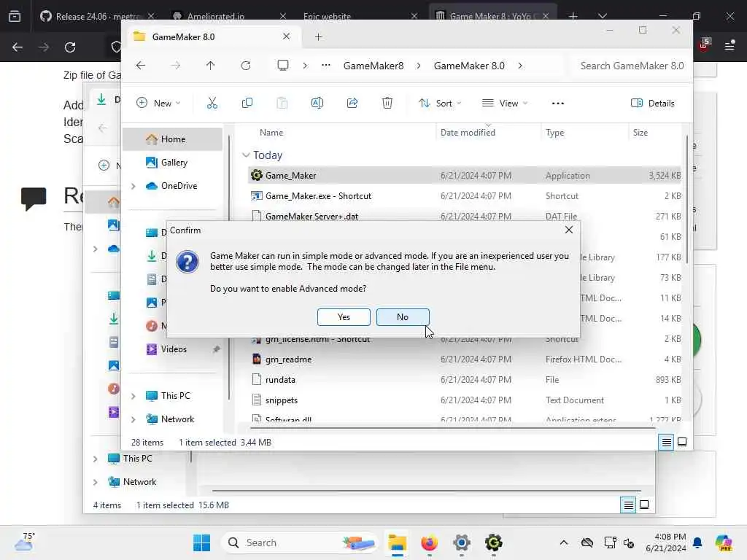Click Game Maker icon in taskbar
747x560 pixels.
click(x=494, y=542)
